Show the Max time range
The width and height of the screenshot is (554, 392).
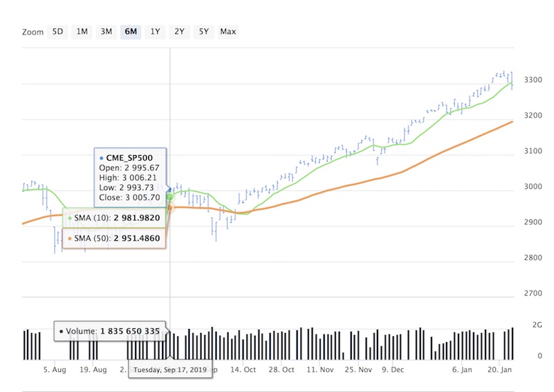coord(228,31)
